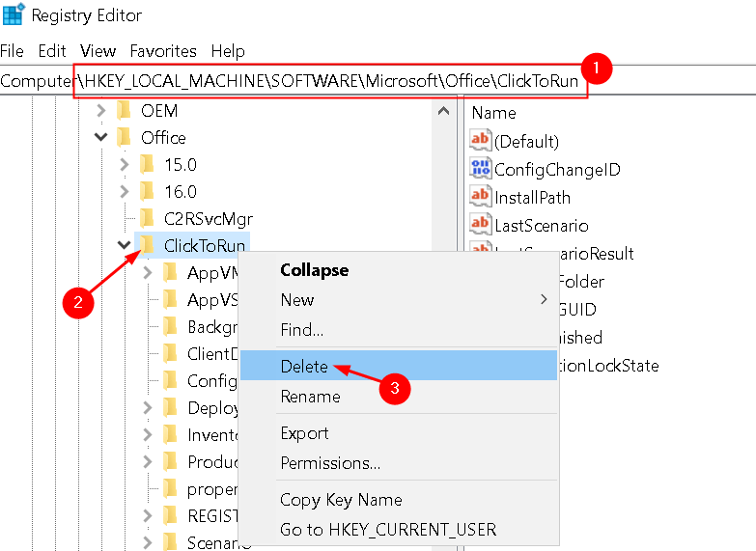The width and height of the screenshot is (756, 551).
Task: Click the Name column header
Action: click(493, 113)
